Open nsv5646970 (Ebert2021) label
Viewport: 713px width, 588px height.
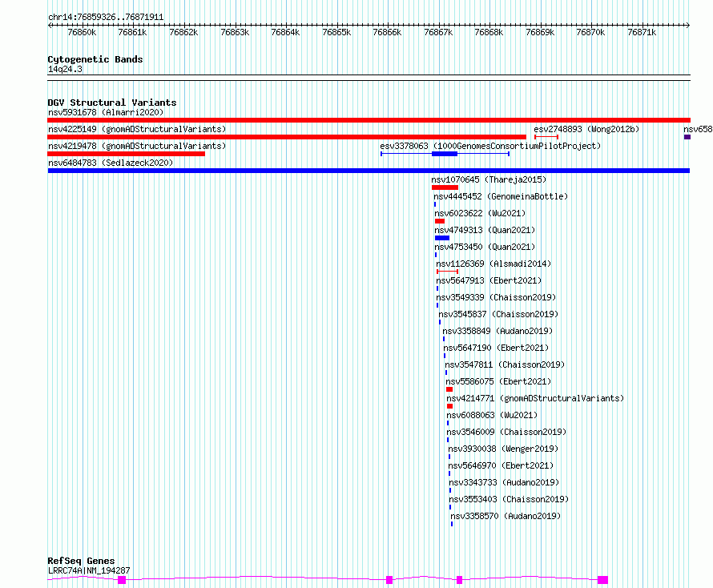click(x=501, y=465)
